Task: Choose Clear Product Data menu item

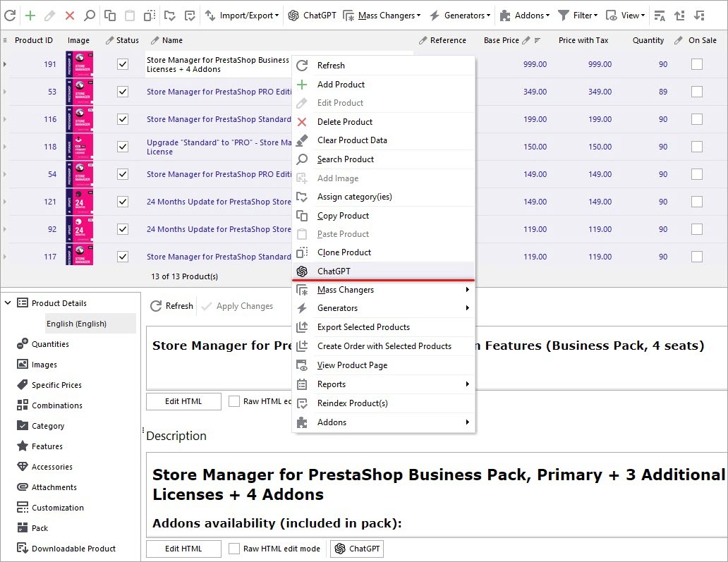Action: pyautogui.click(x=384, y=140)
